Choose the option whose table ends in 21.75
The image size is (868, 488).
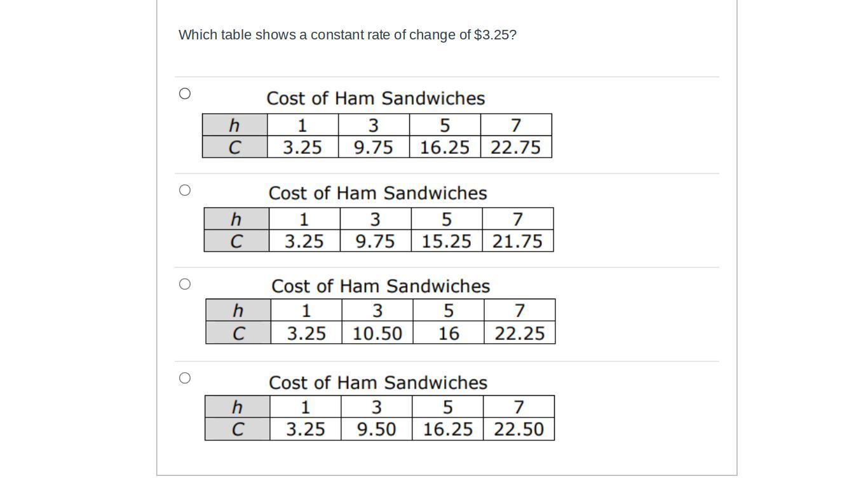pyautogui.click(x=185, y=190)
